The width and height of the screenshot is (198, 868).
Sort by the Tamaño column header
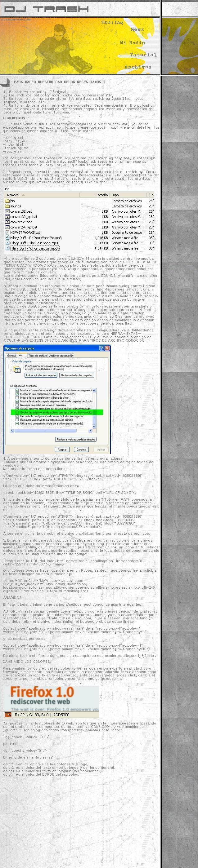pyautogui.click(x=95, y=195)
